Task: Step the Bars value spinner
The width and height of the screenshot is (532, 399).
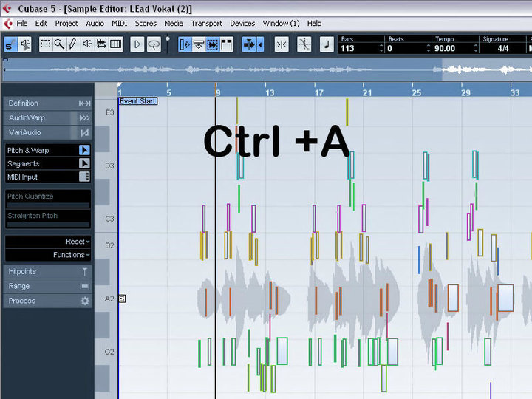Action: click(381, 48)
